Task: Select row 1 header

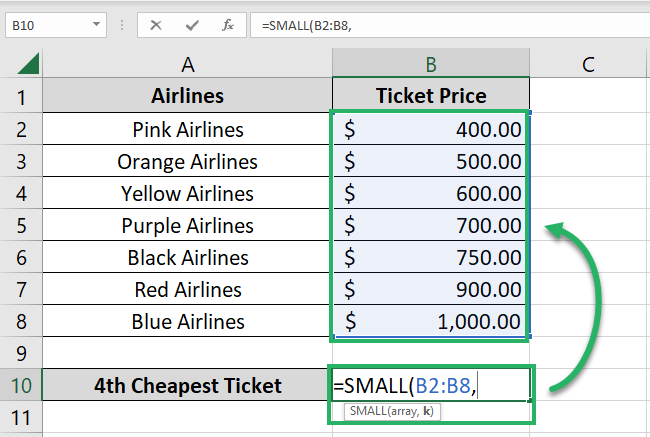Action: [21, 97]
